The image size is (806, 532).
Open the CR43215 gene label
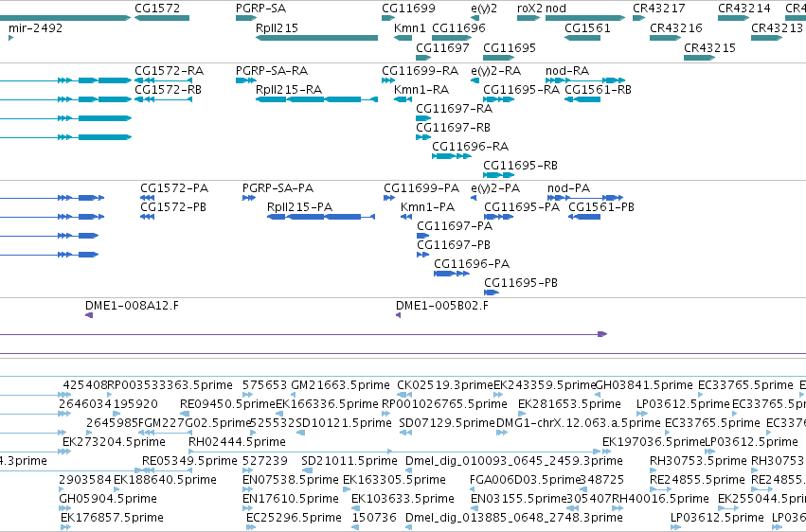(710, 47)
